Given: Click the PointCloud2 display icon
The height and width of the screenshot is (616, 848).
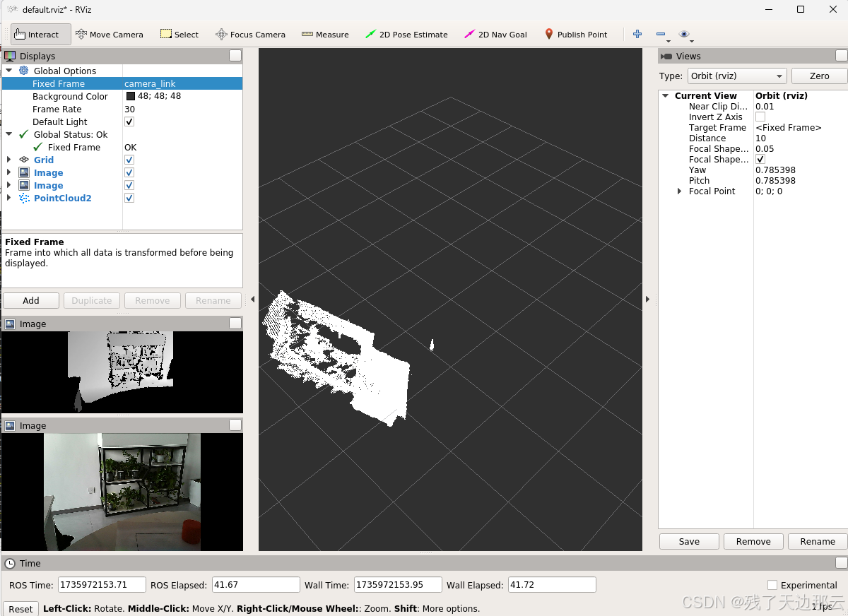Looking at the screenshot, I should coord(24,198).
